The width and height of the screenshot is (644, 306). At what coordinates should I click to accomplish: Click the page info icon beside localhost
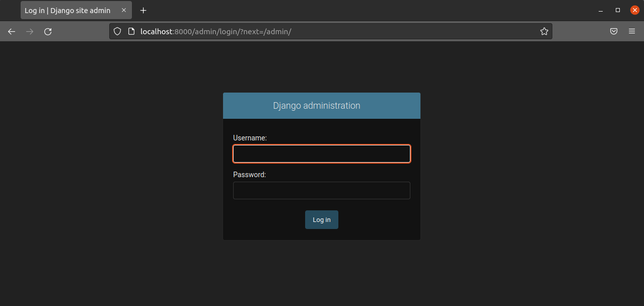pos(131,31)
